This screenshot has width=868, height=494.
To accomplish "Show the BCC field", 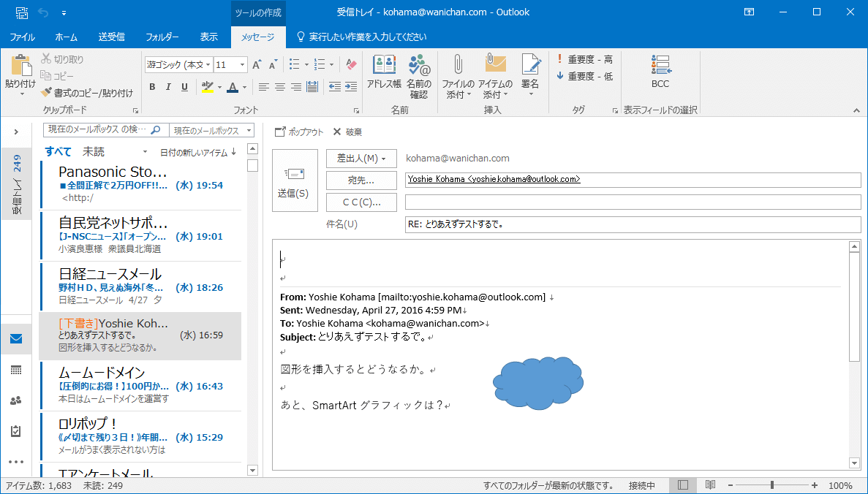I will click(x=660, y=72).
